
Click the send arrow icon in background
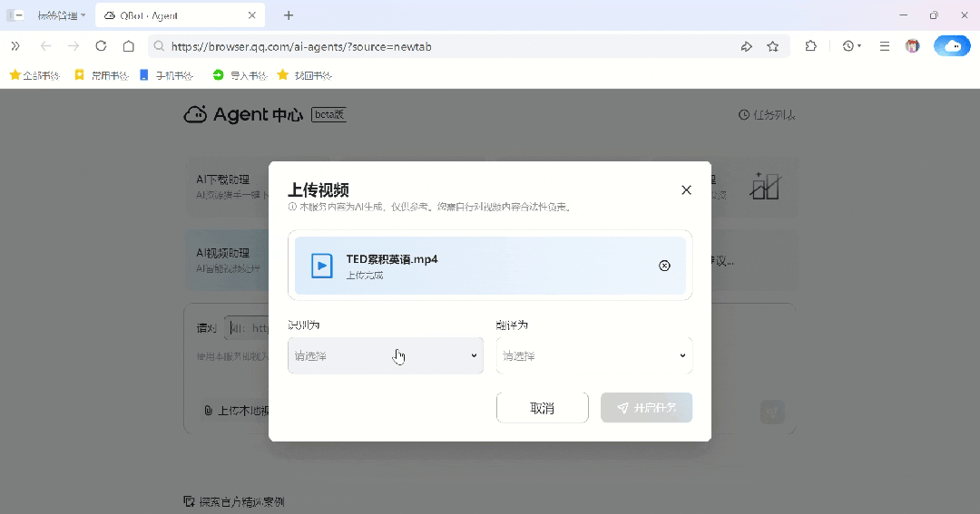click(772, 412)
